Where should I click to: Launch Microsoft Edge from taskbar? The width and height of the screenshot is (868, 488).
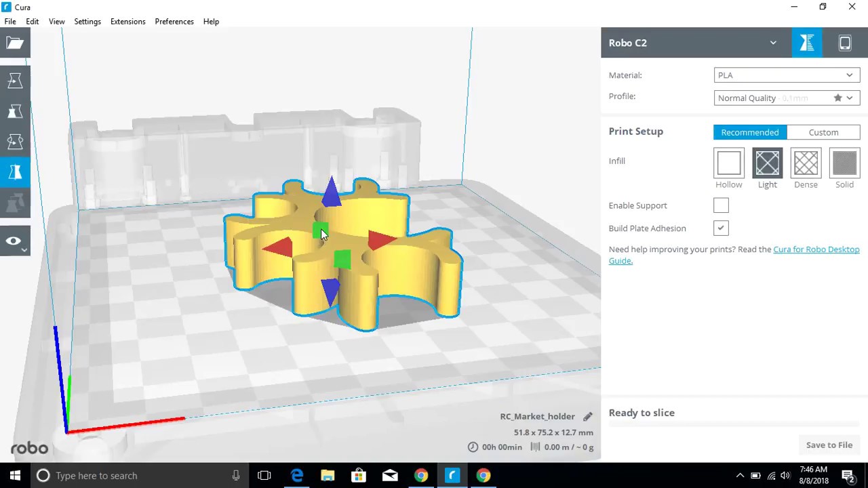coord(297,475)
